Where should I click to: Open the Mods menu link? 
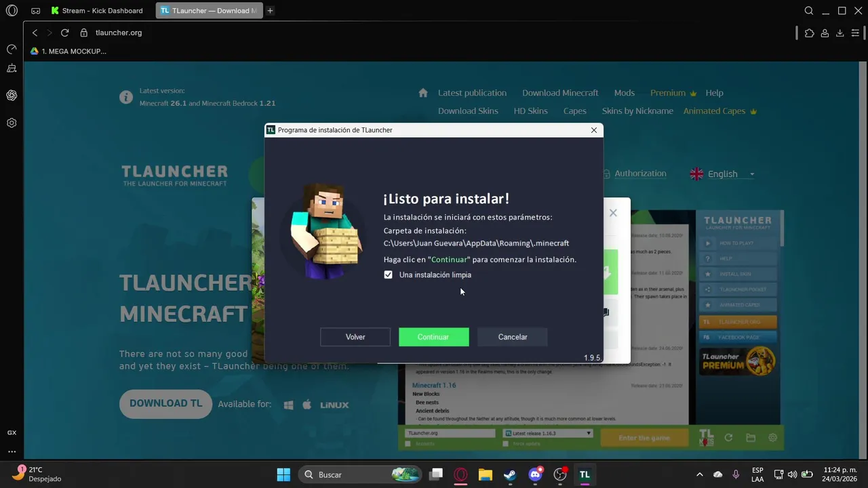pos(625,93)
